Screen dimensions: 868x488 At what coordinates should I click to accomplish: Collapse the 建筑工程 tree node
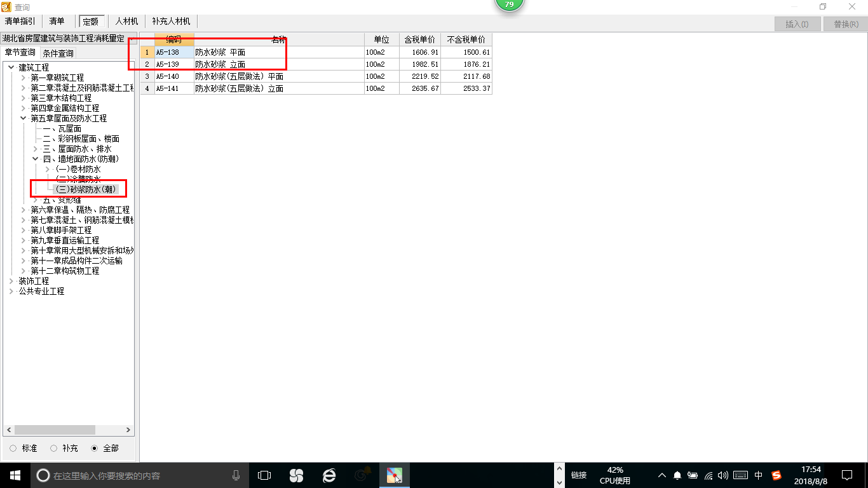[x=11, y=67]
